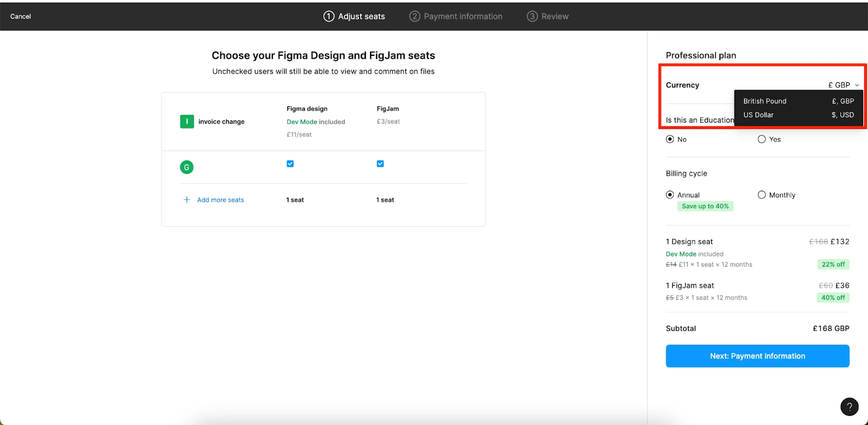This screenshot has width=868, height=425.
Task: Select Yes for the Education question
Action: pyautogui.click(x=762, y=139)
